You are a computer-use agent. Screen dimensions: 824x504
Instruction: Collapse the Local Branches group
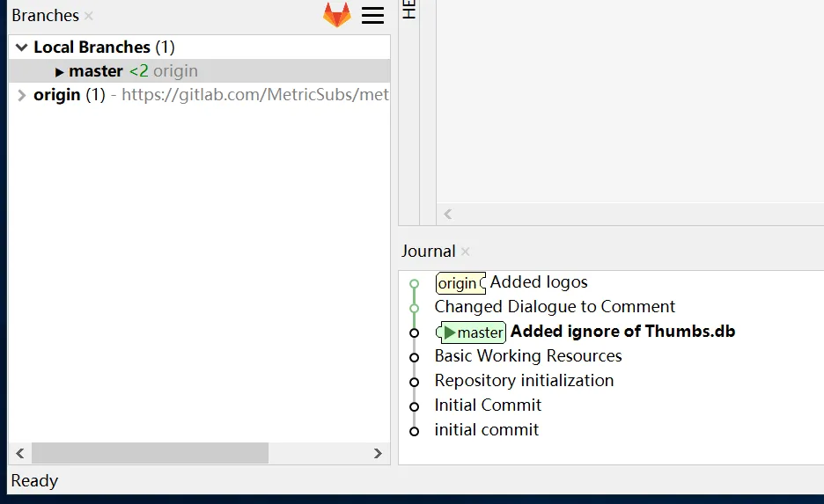tap(21, 47)
